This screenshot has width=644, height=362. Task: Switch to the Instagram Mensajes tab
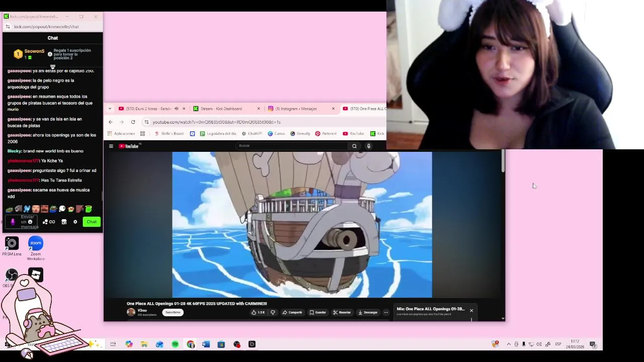coord(297,109)
